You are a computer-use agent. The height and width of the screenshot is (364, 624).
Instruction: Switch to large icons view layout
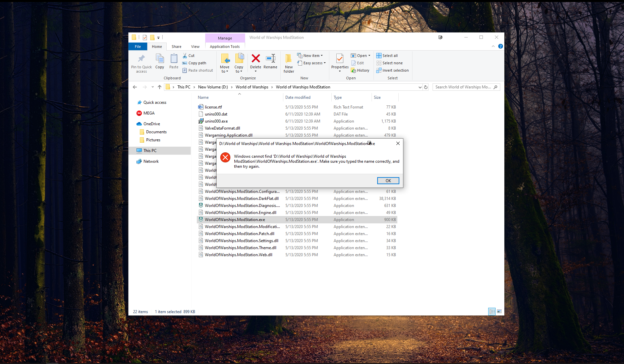point(499,311)
